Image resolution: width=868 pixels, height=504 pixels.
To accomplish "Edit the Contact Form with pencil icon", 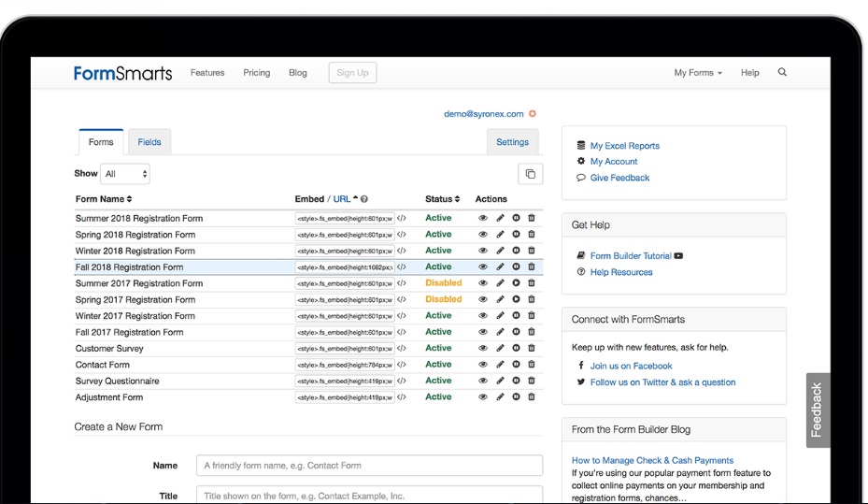I will pyautogui.click(x=500, y=365).
